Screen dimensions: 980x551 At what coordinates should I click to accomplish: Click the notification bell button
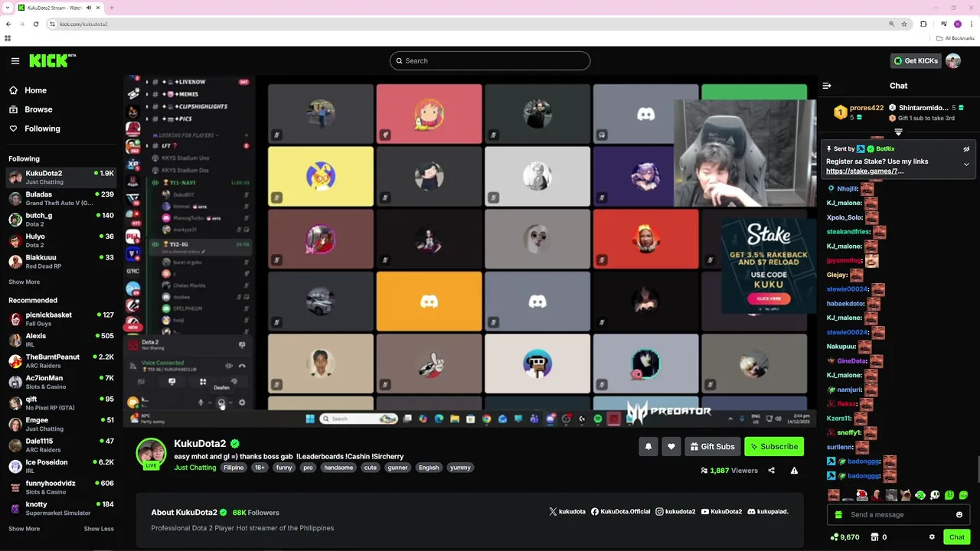pyautogui.click(x=648, y=446)
